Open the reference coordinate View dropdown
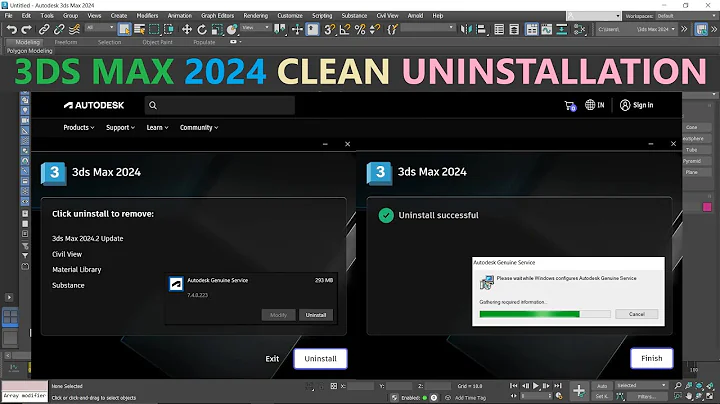The width and height of the screenshot is (720, 404). tap(255, 28)
